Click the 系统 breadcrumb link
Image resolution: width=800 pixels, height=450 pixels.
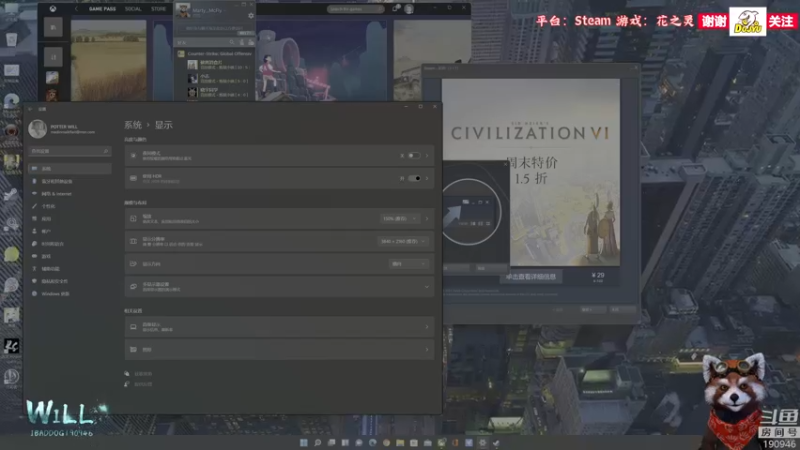coord(133,125)
